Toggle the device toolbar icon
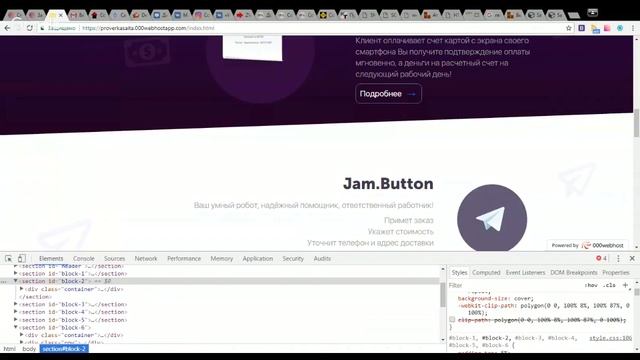Image resolution: width=640 pixels, height=360 pixels. point(22,258)
